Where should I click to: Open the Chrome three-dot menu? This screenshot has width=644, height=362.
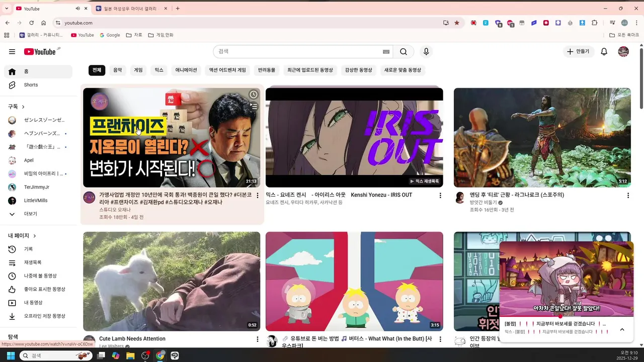pyautogui.click(x=636, y=23)
